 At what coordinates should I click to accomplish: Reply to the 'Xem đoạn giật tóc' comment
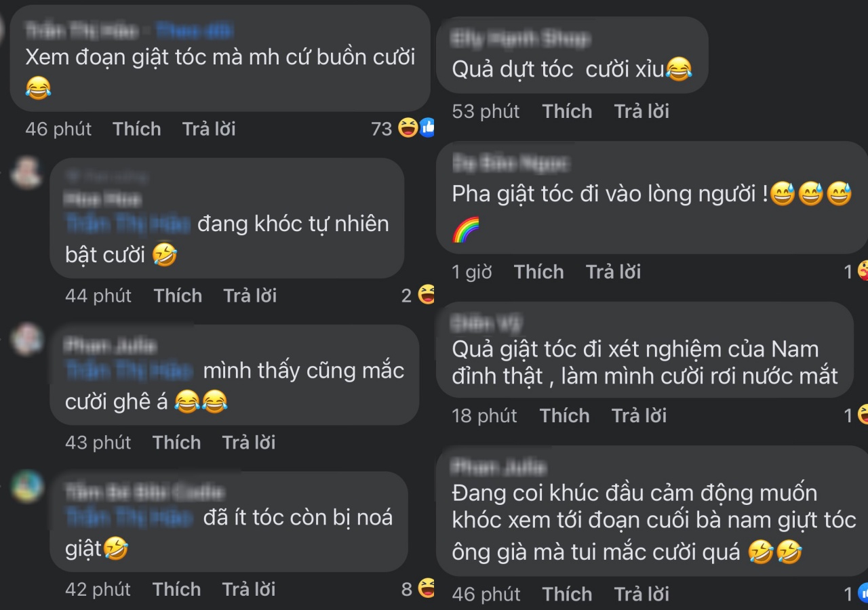pos(209,129)
